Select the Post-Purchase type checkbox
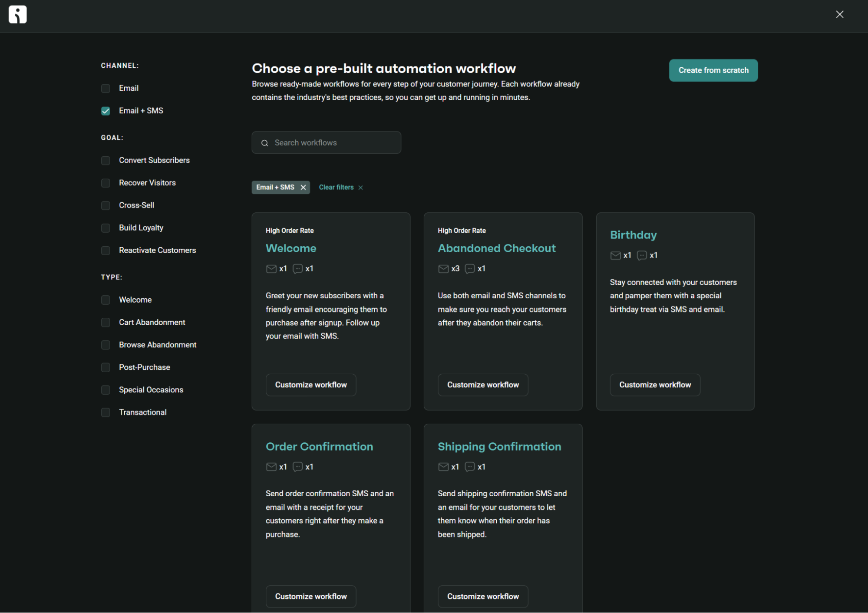Screen dimensions: 868x613 (106, 367)
